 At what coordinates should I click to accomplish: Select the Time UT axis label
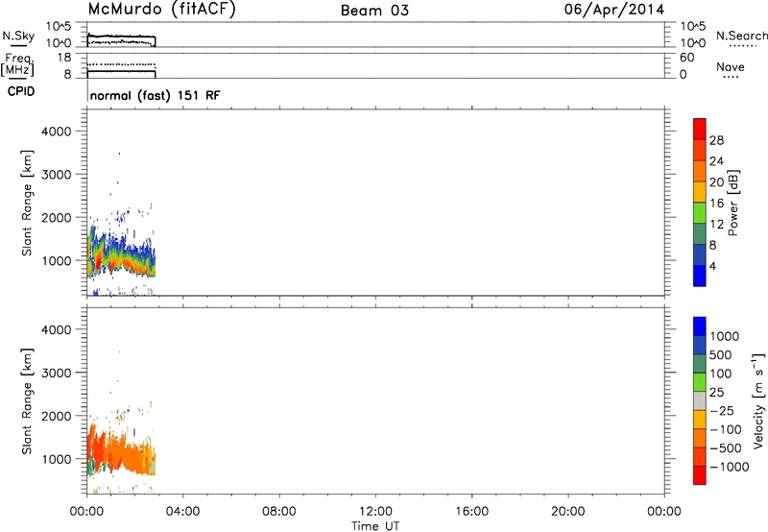tap(375, 526)
